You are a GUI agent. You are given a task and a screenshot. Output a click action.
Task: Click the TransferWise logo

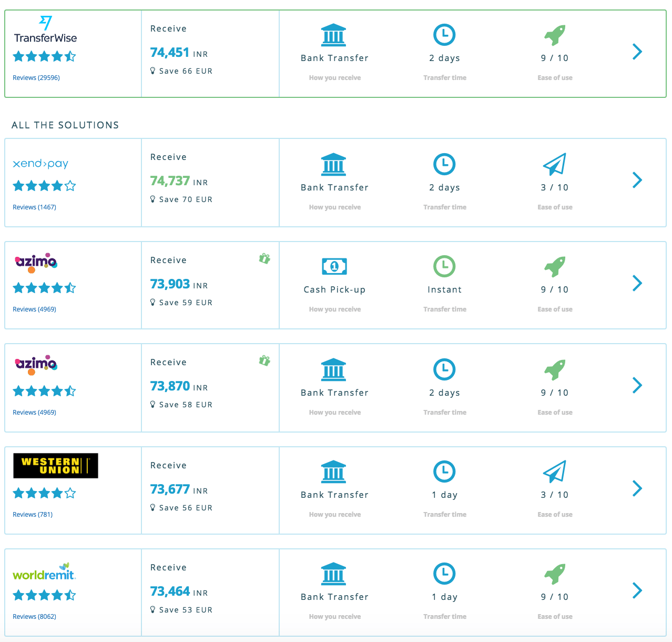[x=45, y=29]
